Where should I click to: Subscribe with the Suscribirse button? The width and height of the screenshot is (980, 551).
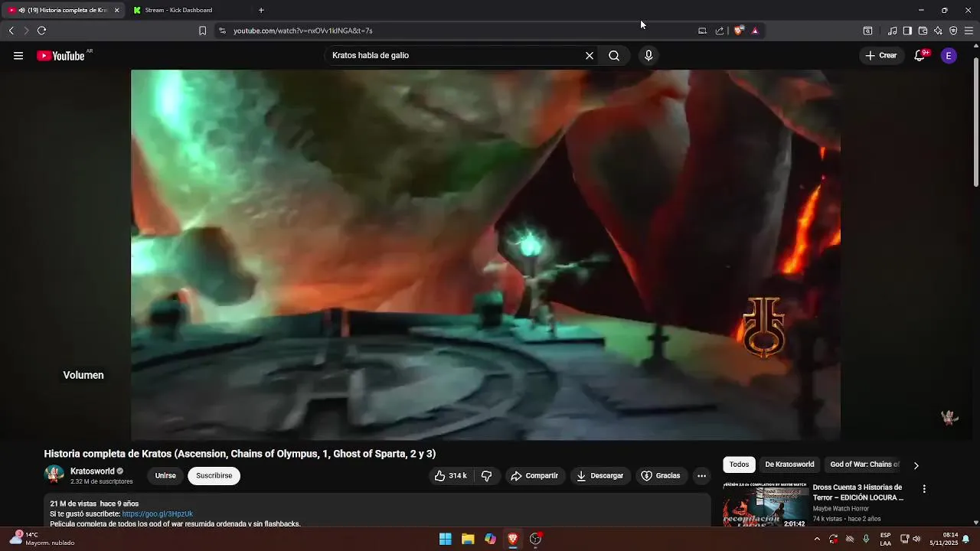pyautogui.click(x=214, y=476)
